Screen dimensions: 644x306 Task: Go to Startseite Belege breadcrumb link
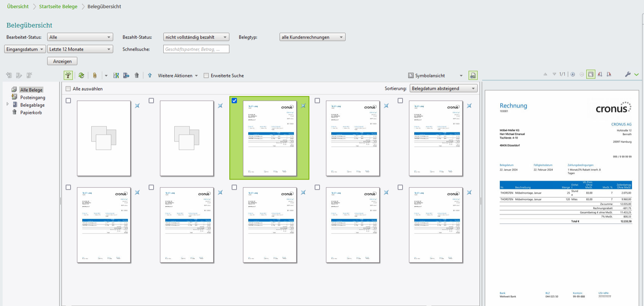[x=58, y=6]
